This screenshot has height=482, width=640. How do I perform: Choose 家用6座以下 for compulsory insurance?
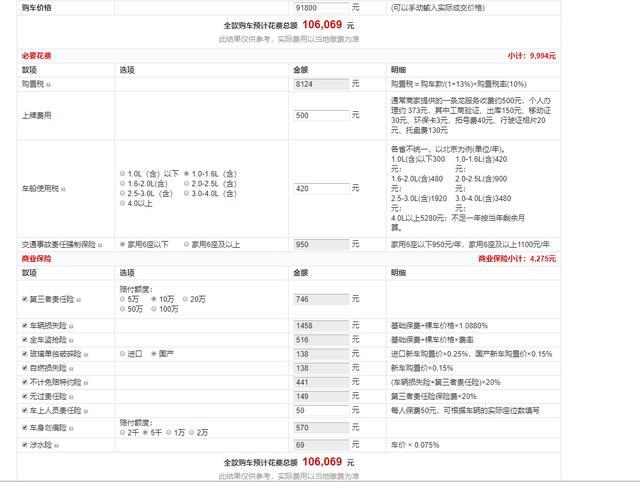pyautogui.click(x=122, y=244)
